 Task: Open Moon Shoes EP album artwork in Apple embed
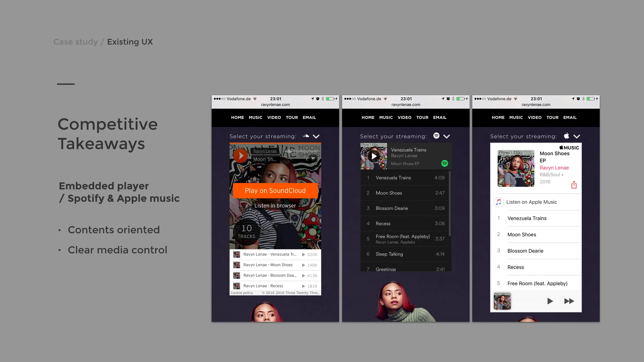click(516, 168)
